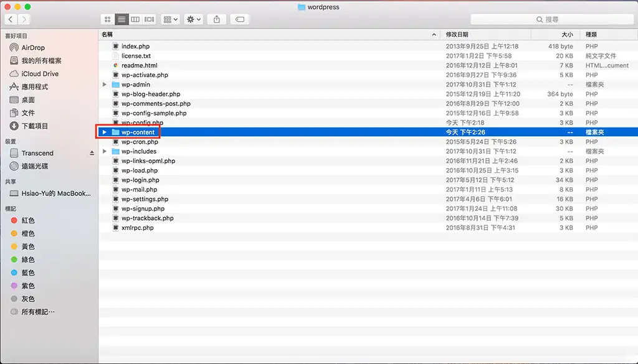The image size is (638, 364).
Task: Open 遠端光碟 in the sidebar
Action: [x=29, y=166]
